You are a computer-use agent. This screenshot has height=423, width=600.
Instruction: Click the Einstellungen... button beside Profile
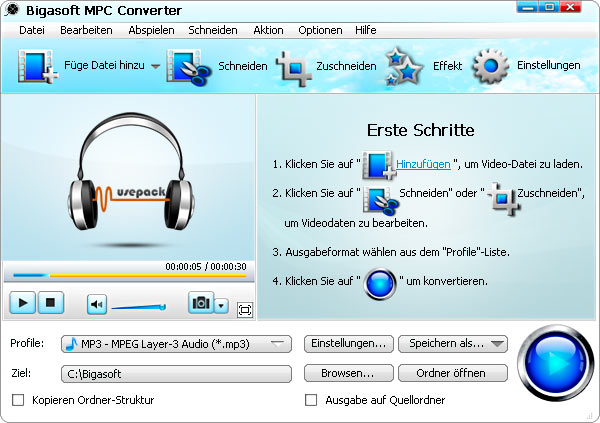pyautogui.click(x=349, y=343)
